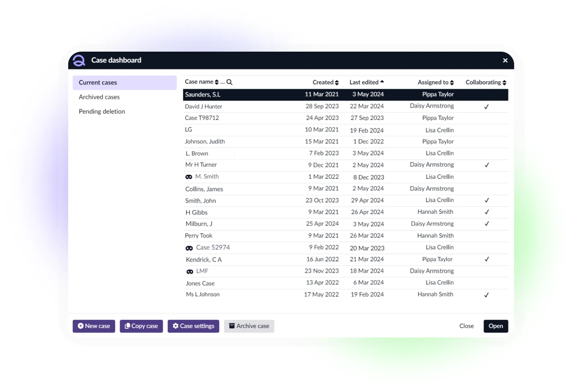Sort cases by Created date column
This screenshot has width=576, height=392.
325,82
